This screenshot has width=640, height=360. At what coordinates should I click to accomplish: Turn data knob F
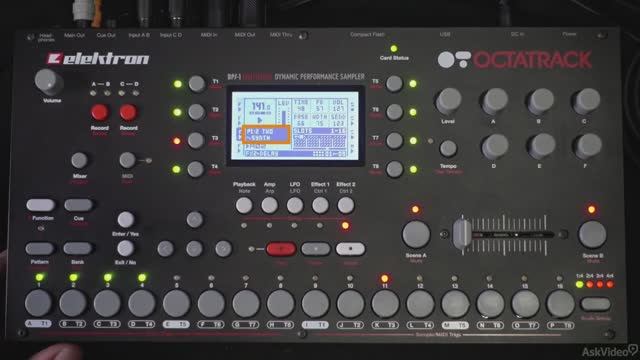[587, 146]
